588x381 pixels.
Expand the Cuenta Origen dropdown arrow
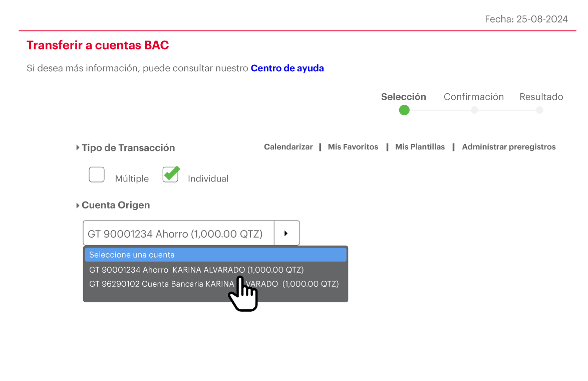tap(286, 233)
